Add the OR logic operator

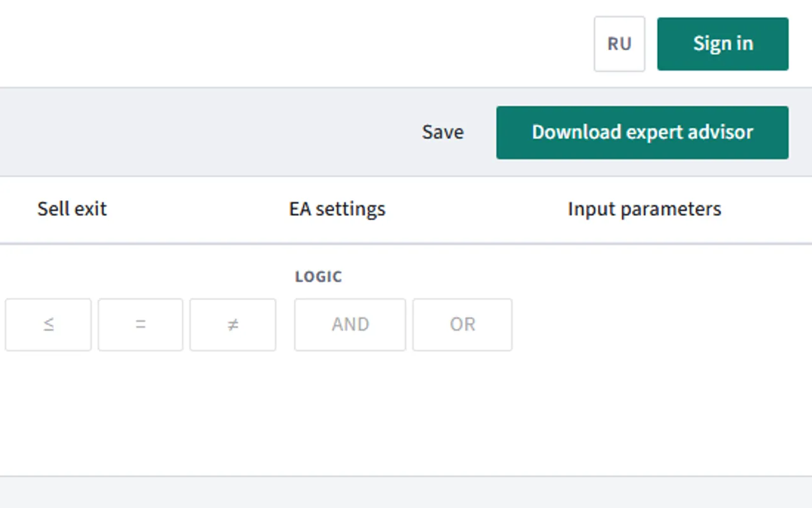coord(462,324)
